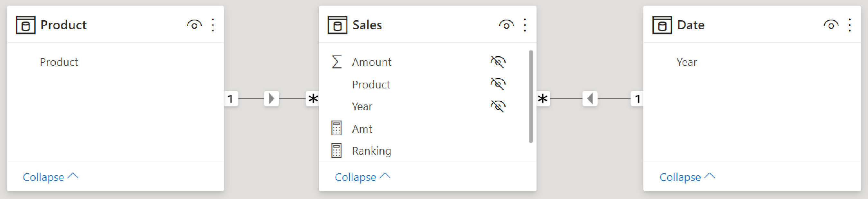Click the calculator icon next to Ranking

click(x=336, y=150)
